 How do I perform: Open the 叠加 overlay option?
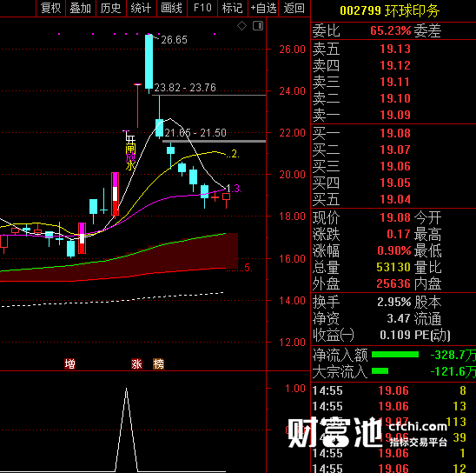[x=81, y=8]
